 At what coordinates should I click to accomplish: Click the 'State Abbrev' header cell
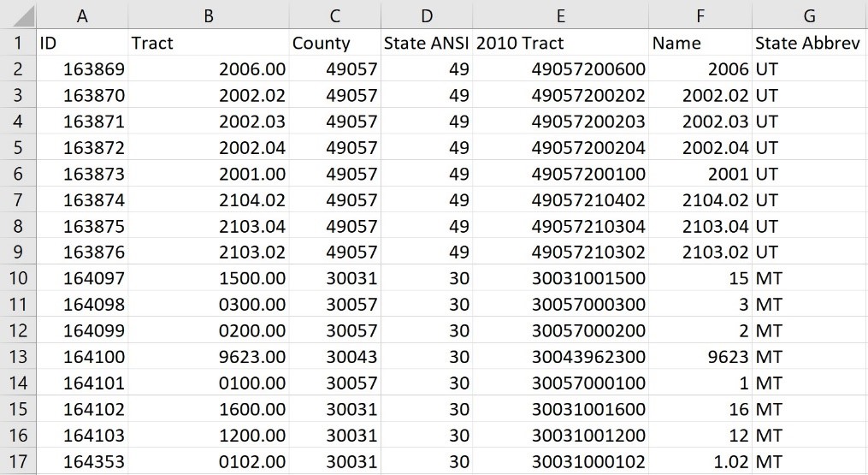pyautogui.click(x=810, y=43)
